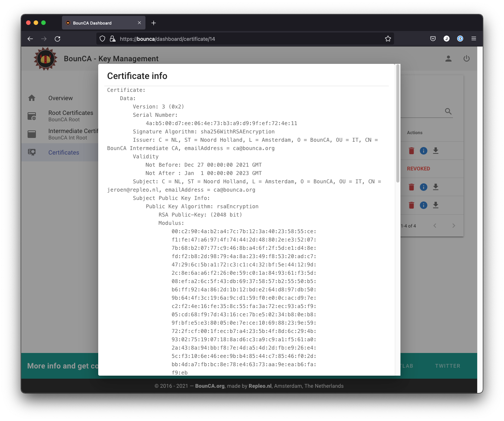Open the Pocket save icon

coord(433,39)
